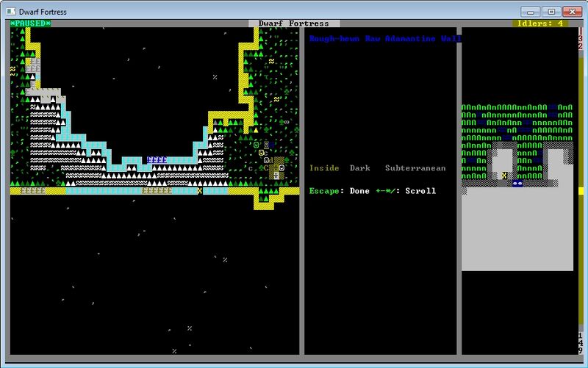Click the *PAUSED* indicator
588x368 pixels.
click(x=30, y=24)
